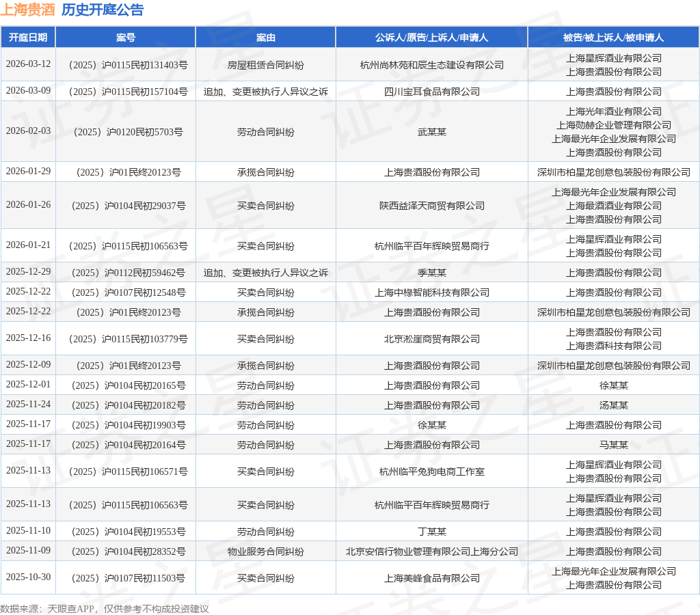
Task: Click plaintiff 四川宝耳食品有限公司
Action: pos(432,92)
